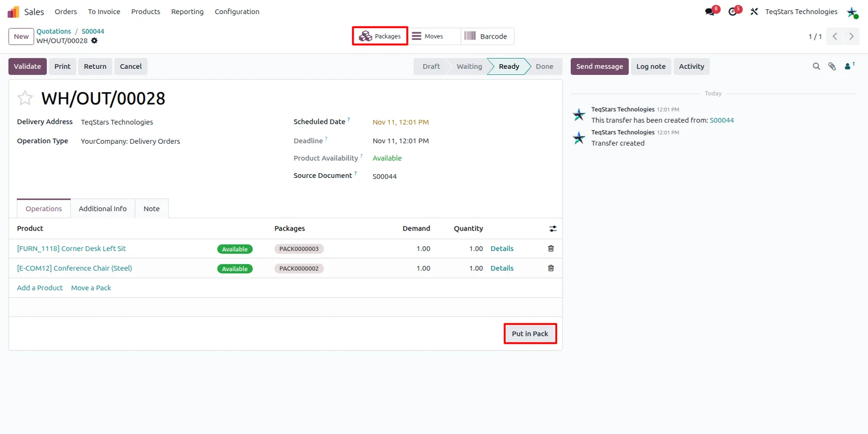Viewport: 868px width, 434px height.
Task: Click the Put in Pack button
Action: click(x=530, y=334)
